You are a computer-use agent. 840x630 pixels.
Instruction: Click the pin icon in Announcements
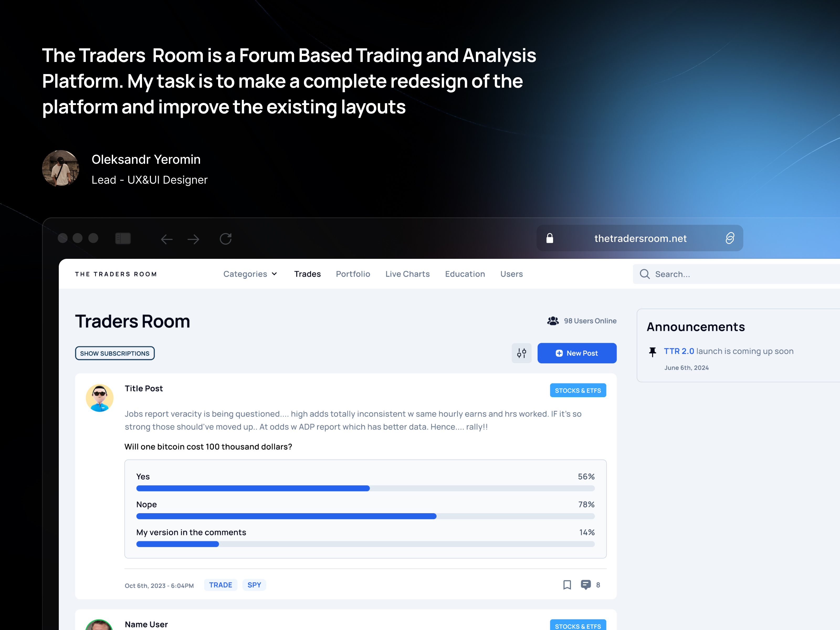click(x=653, y=351)
